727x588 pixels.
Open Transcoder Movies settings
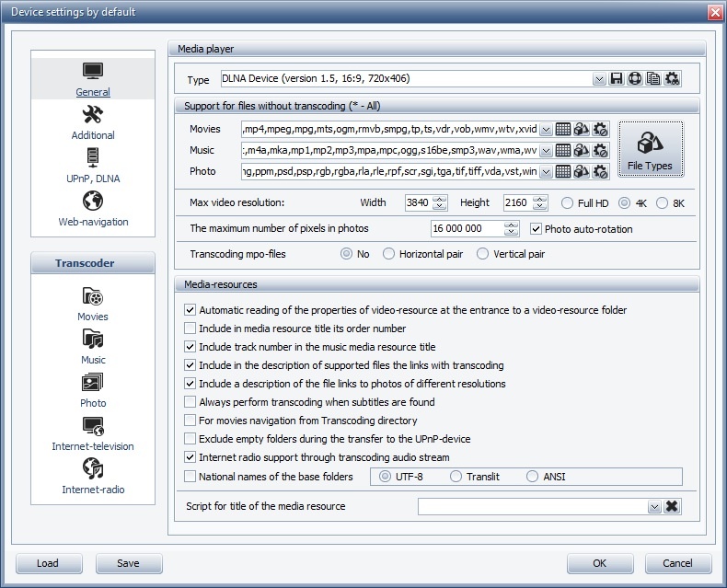pos(93,305)
